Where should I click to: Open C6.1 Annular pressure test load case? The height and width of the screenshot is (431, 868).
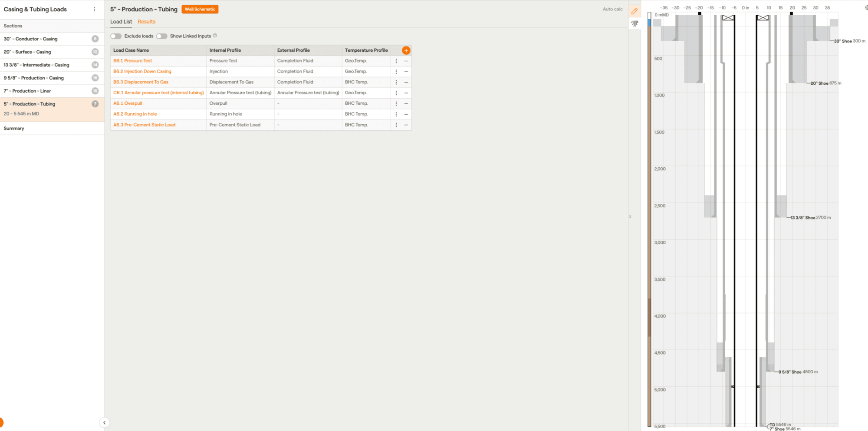(x=158, y=93)
